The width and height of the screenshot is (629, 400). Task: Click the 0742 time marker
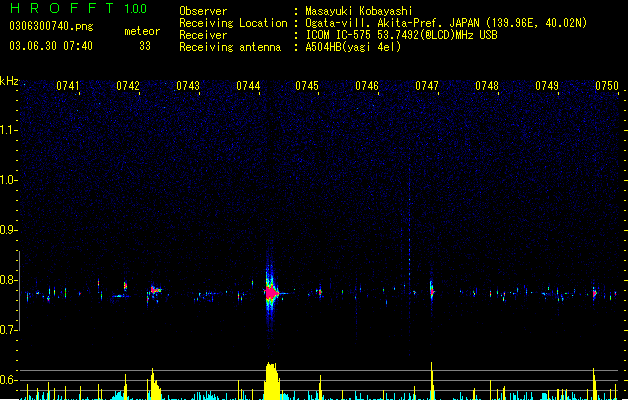[x=128, y=86]
